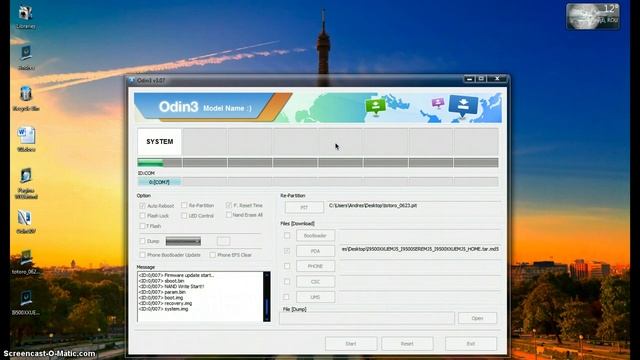Tick the checkbox beside the Bootloader button

click(x=287, y=236)
